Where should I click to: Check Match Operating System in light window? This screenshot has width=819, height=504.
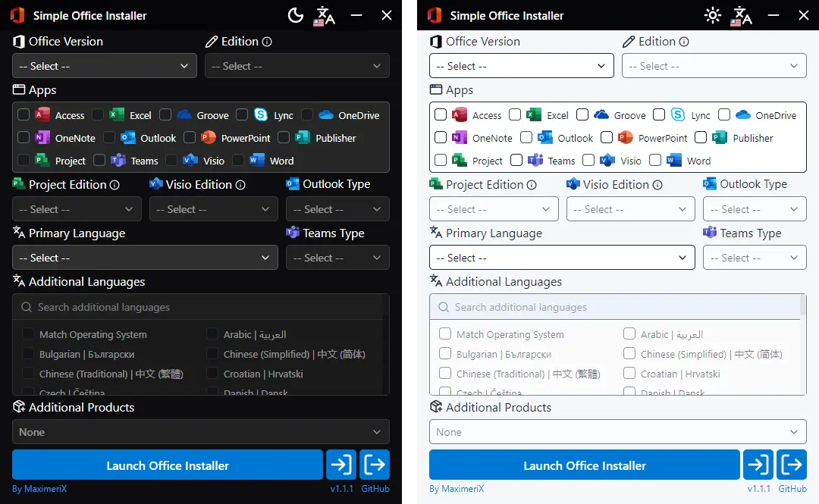[x=445, y=333]
